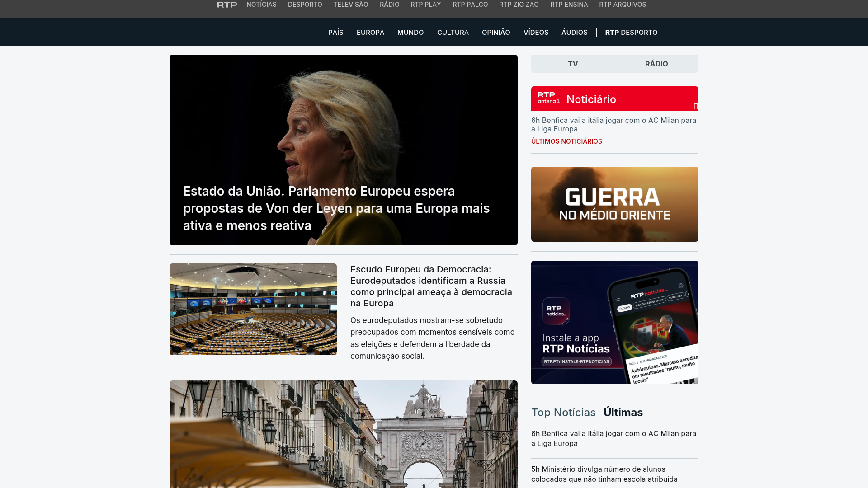This screenshot has width=868, height=488.
Task: Click the Lisbon street arch photo
Action: [344, 434]
